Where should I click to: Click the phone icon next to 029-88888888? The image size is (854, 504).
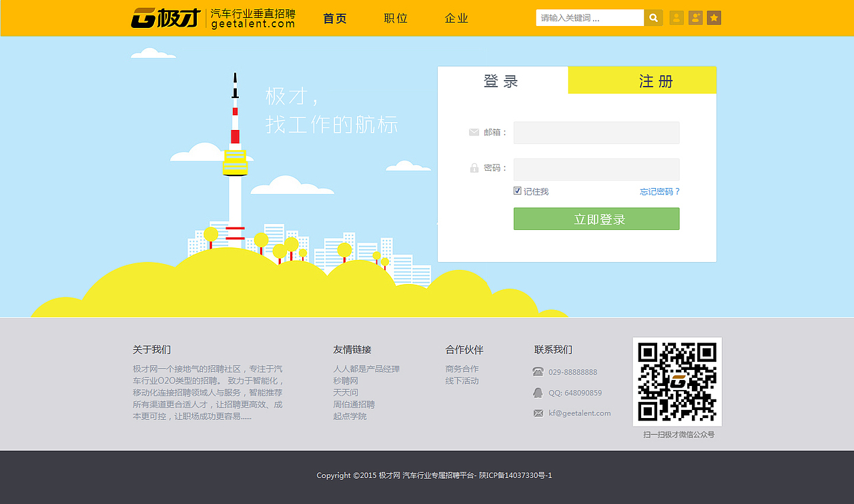coord(538,371)
